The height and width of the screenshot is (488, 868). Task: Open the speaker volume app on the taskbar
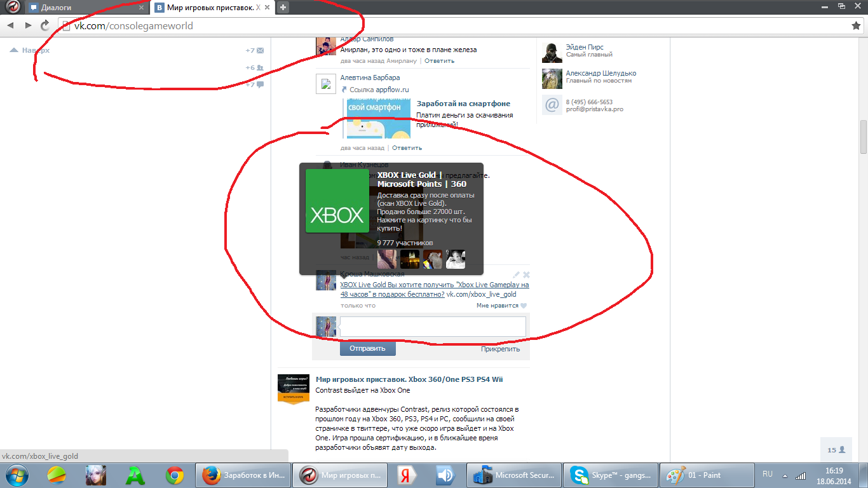coord(445,475)
